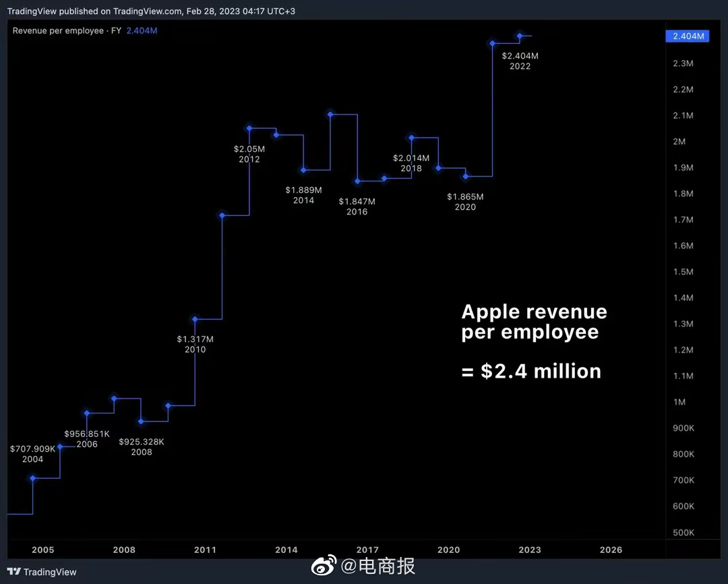
Task: Click the '$1.865M 2020' label
Action: pos(465,202)
